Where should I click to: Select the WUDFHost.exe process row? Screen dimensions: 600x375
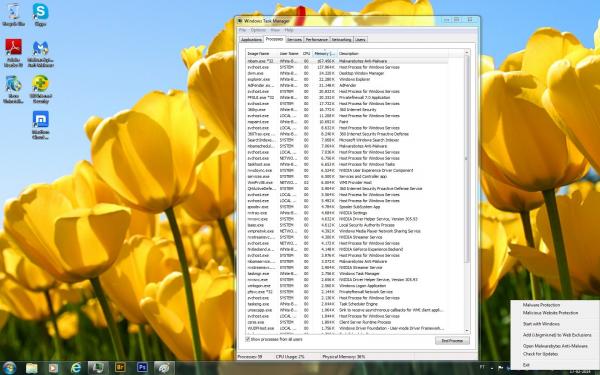click(347, 328)
